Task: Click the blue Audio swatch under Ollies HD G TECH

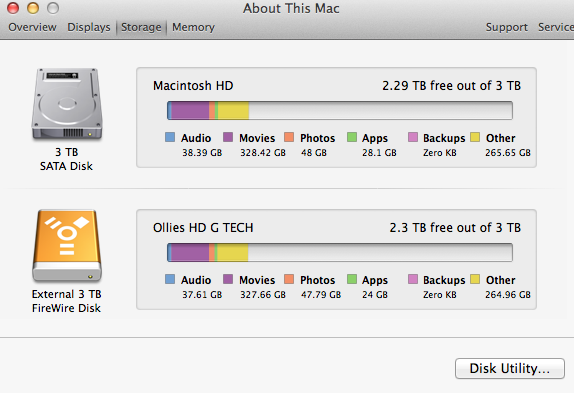Action: tap(170, 279)
